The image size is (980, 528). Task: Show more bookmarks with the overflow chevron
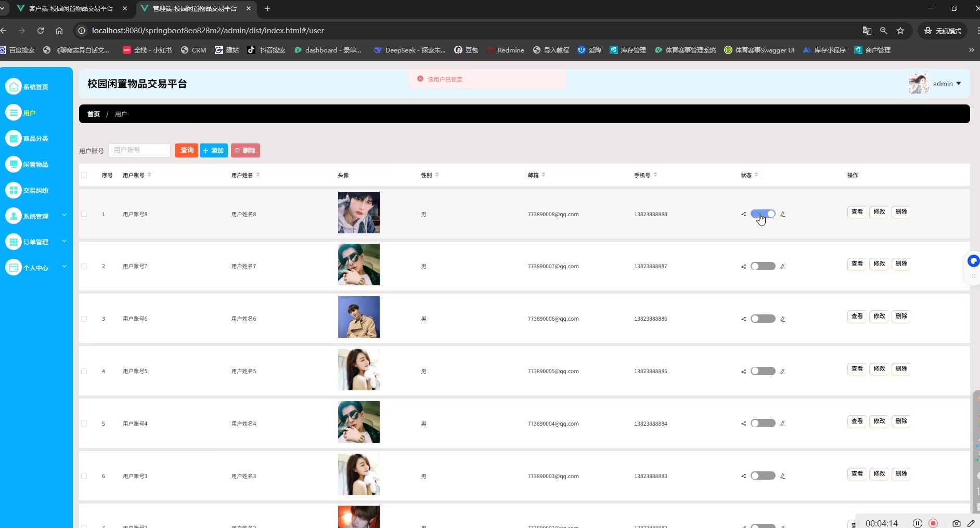point(971,50)
